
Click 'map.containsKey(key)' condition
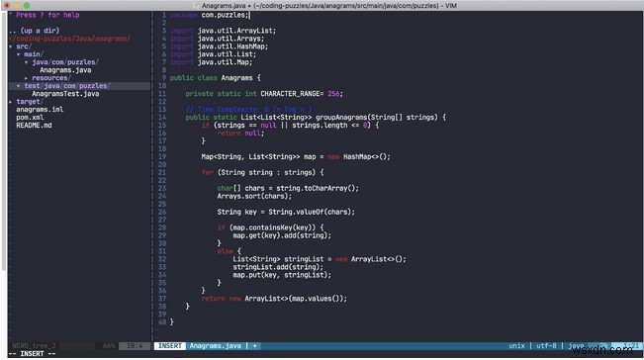coord(272,227)
